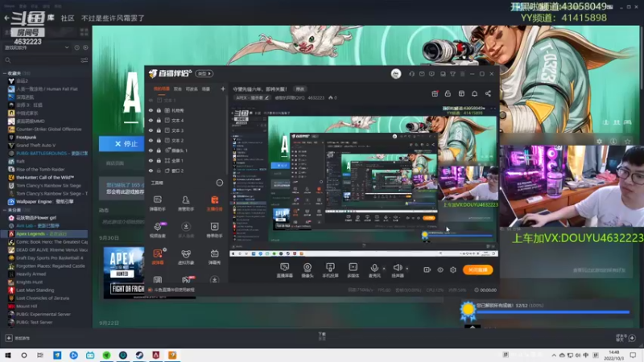Select Frostpunk in the Steam library list

click(x=27, y=137)
